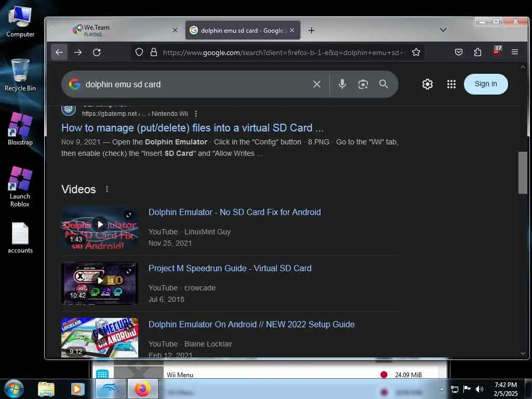Select the Recycle Bin desktop icon
This screenshot has height=399, width=532.
point(20,75)
